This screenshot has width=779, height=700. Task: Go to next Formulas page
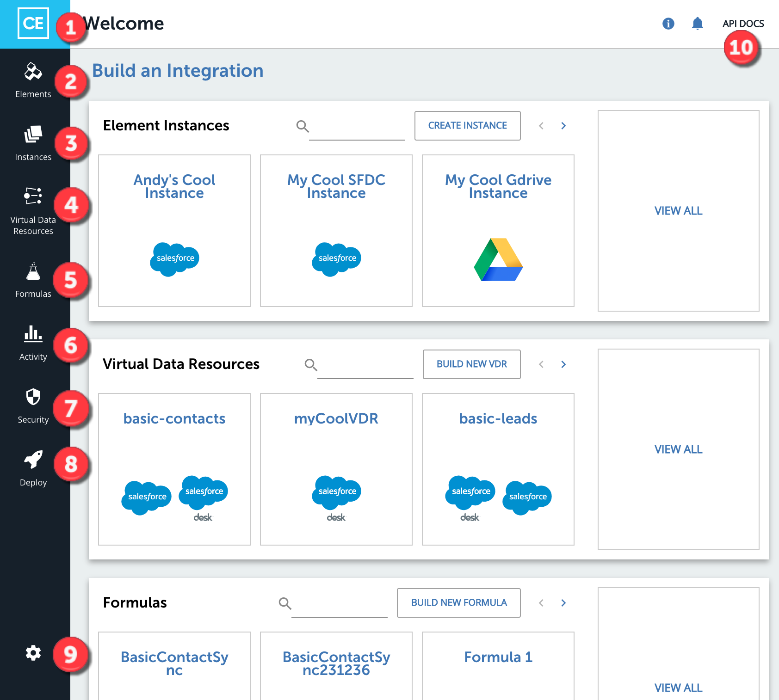point(563,603)
